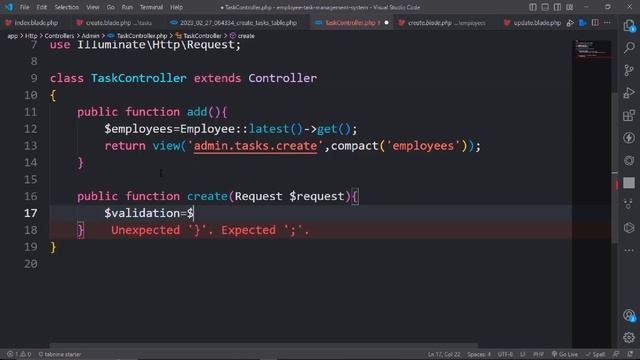Open the Explorer view in the activity bar
Screen dimensions: 640x360
point(629,26)
